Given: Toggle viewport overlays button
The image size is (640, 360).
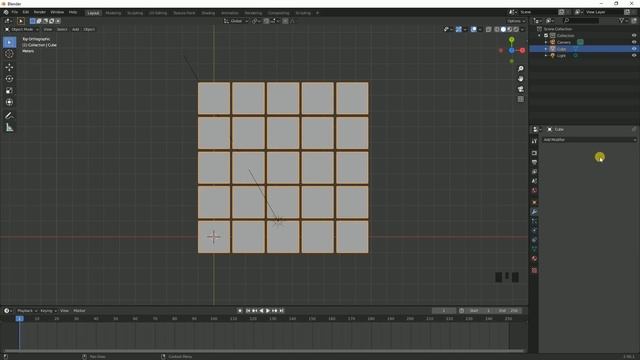Looking at the screenshot, I should tap(473, 29).
